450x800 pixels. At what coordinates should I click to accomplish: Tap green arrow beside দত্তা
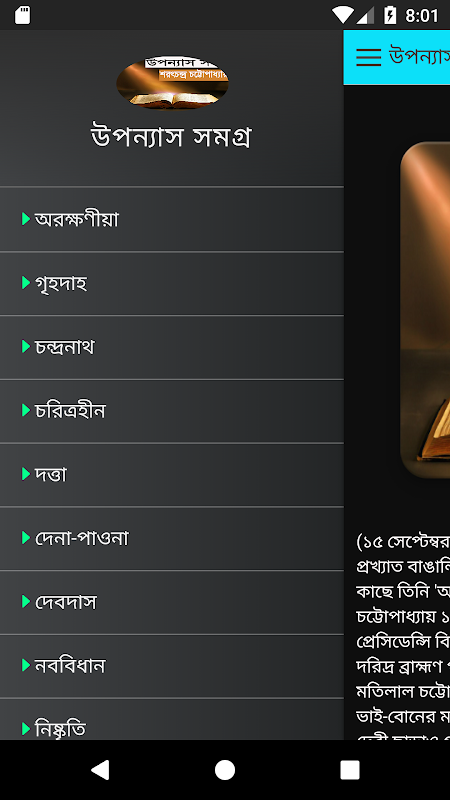coord(26,474)
